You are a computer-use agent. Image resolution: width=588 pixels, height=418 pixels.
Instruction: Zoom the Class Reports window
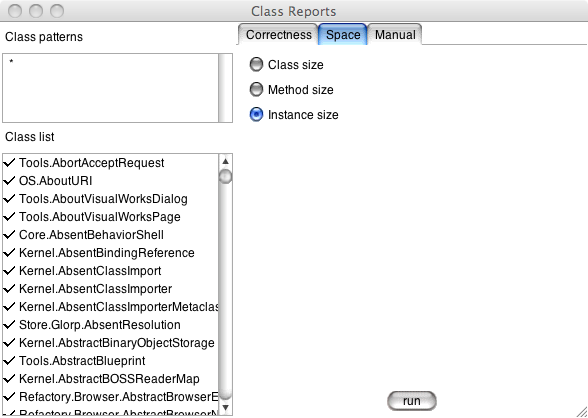(x=57, y=10)
